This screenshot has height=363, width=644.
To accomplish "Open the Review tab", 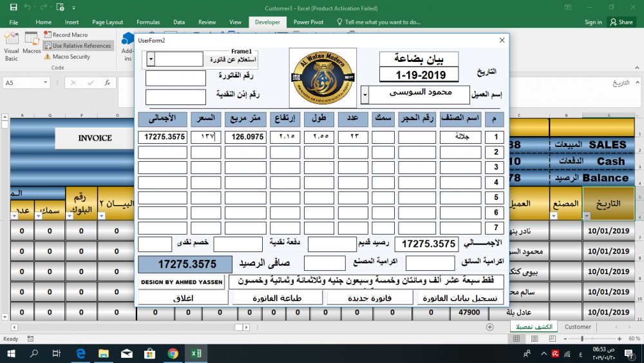I will (207, 22).
